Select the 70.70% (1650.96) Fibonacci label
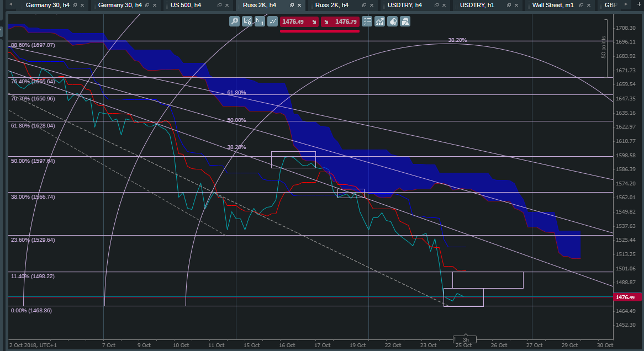This screenshot has height=351, width=644. point(33,99)
